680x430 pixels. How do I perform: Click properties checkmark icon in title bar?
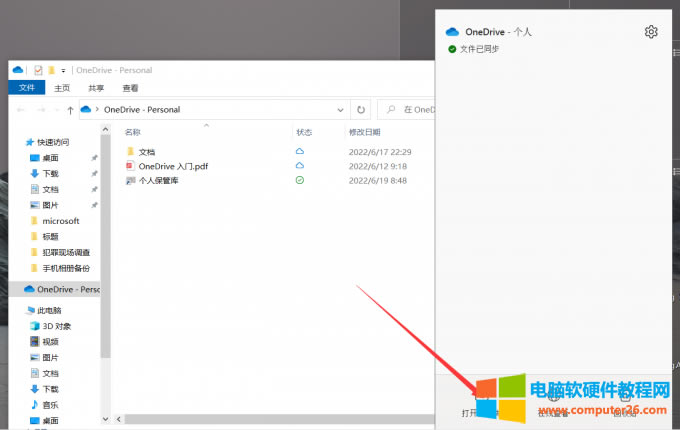click(38, 70)
